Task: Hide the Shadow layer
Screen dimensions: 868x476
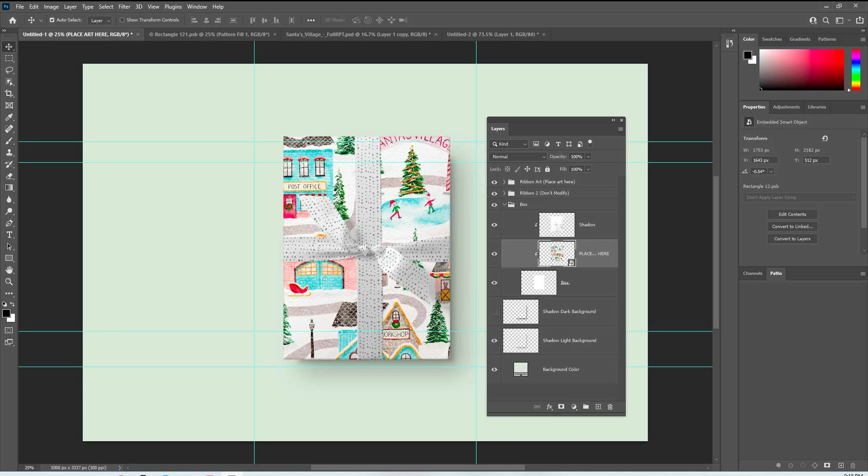Action: pos(494,225)
